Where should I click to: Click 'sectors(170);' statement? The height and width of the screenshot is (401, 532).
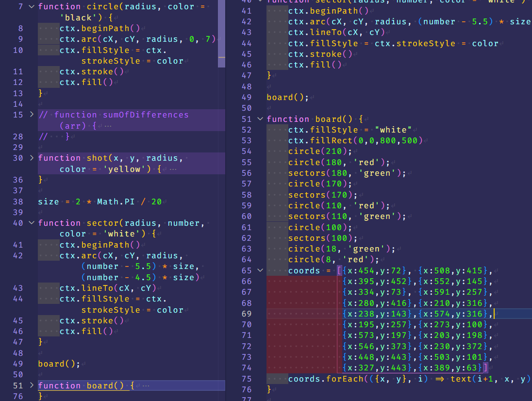323,195
